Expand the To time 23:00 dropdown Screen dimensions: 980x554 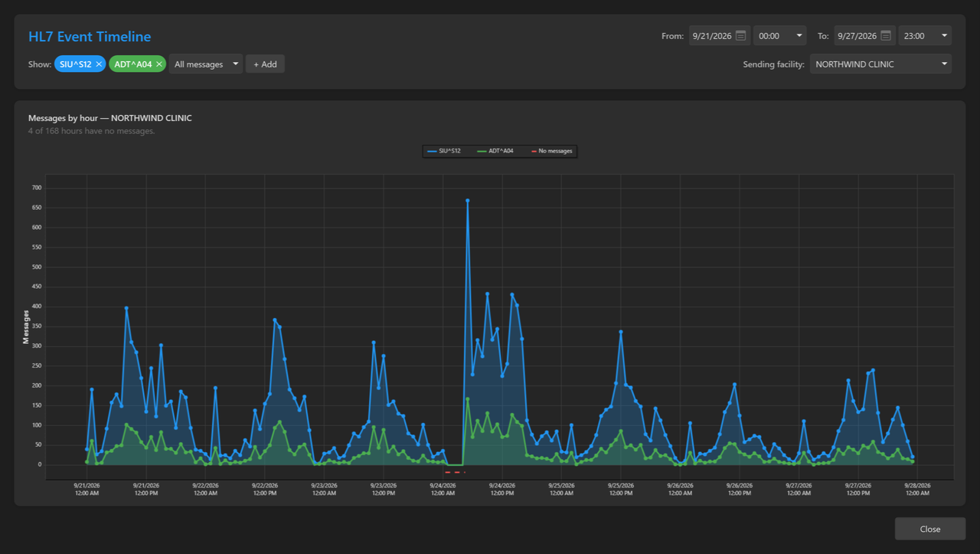[x=925, y=35]
